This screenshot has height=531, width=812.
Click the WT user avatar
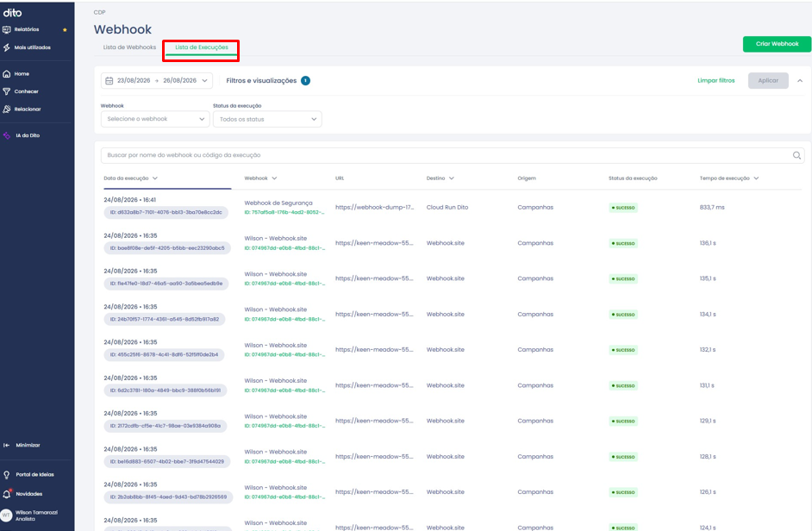tap(6, 515)
